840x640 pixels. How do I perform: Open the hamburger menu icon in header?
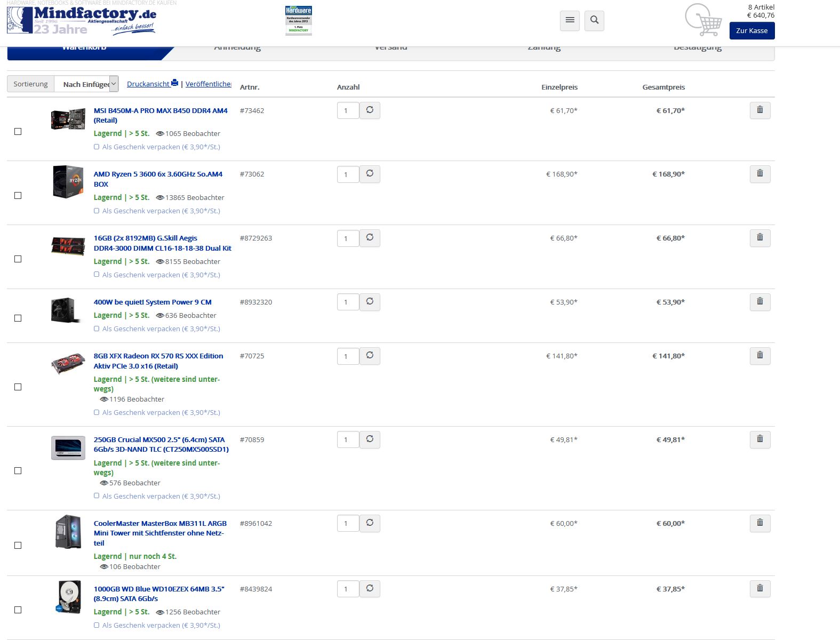(x=570, y=20)
